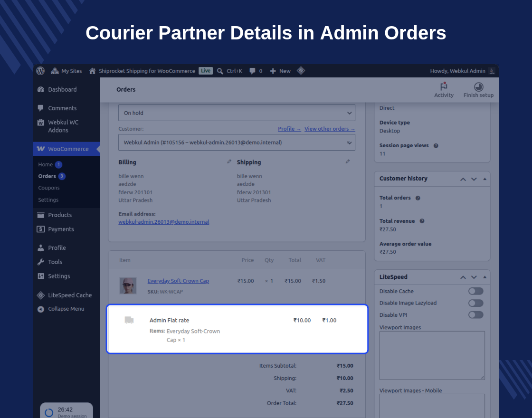Click the Device type Desktop value

[389, 131]
